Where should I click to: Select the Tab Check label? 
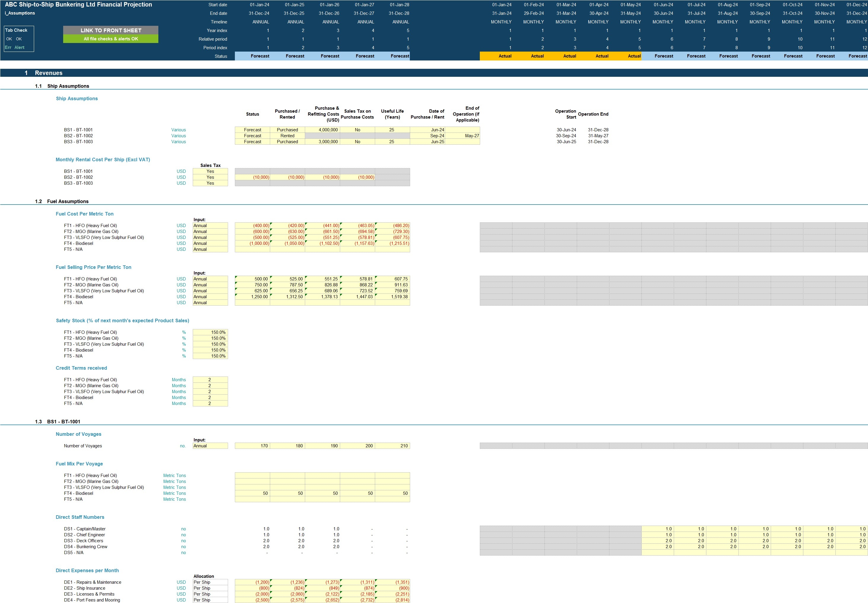[x=16, y=30]
